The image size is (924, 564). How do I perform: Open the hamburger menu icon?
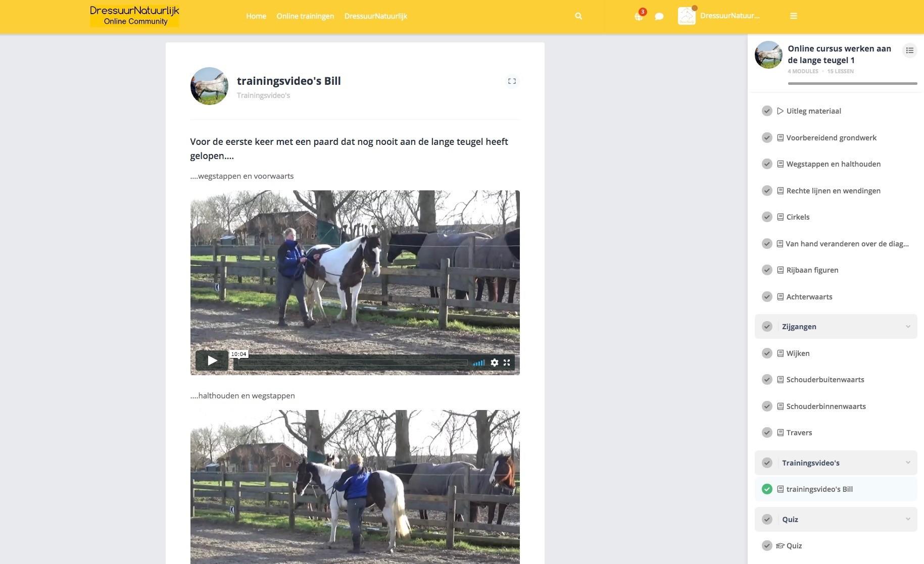(794, 16)
